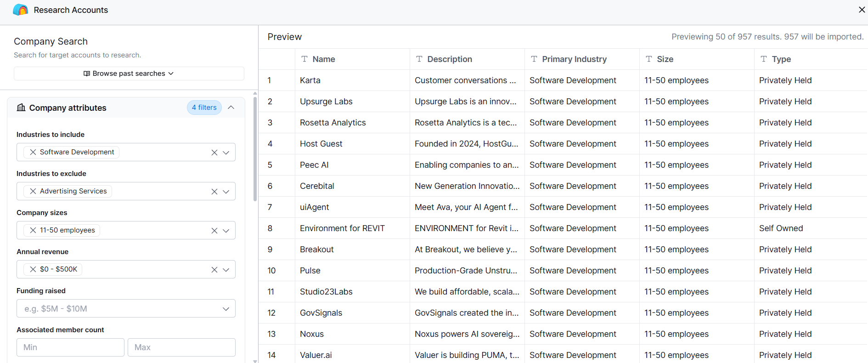This screenshot has width=868, height=363.
Task: Open the Funding raised dropdown
Action: coord(126,308)
